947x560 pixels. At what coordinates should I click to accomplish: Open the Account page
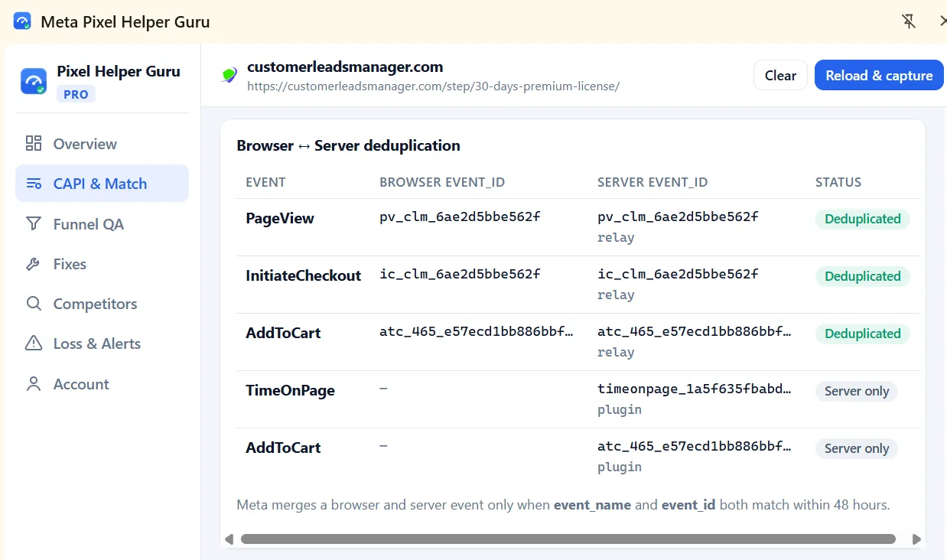102,384
